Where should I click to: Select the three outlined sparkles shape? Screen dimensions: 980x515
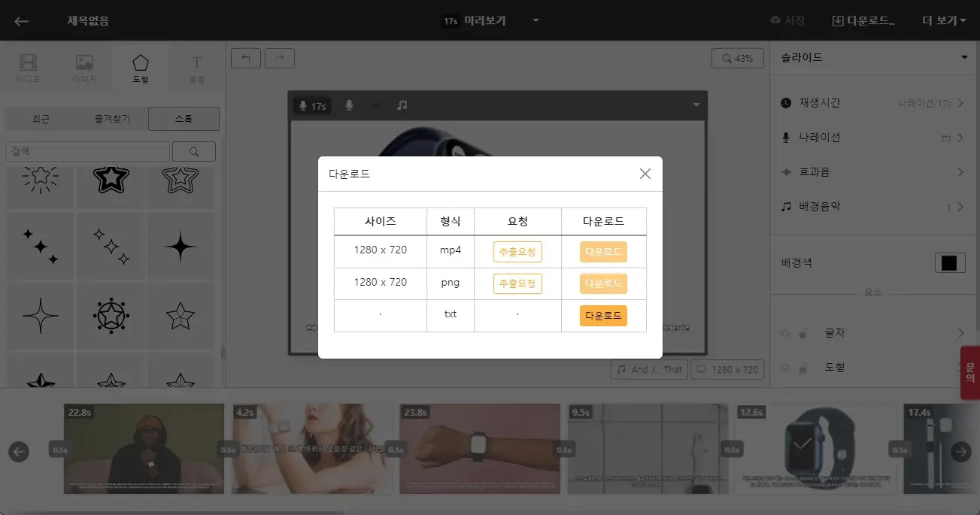(x=111, y=246)
